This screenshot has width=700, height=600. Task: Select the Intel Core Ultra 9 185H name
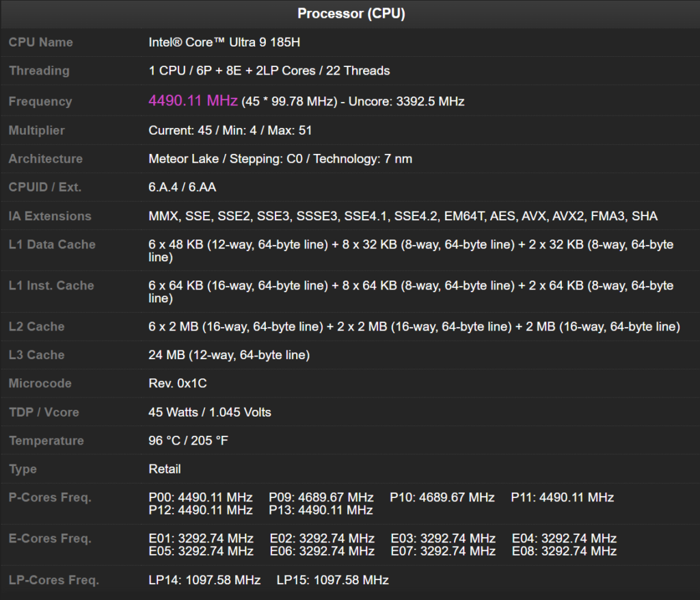click(x=224, y=42)
